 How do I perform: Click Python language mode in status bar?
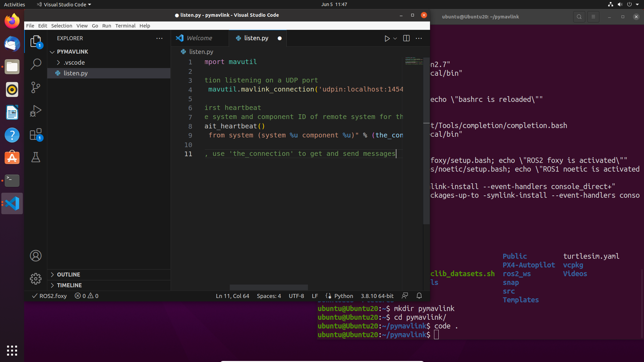pyautogui.click(x=343, y=296)
